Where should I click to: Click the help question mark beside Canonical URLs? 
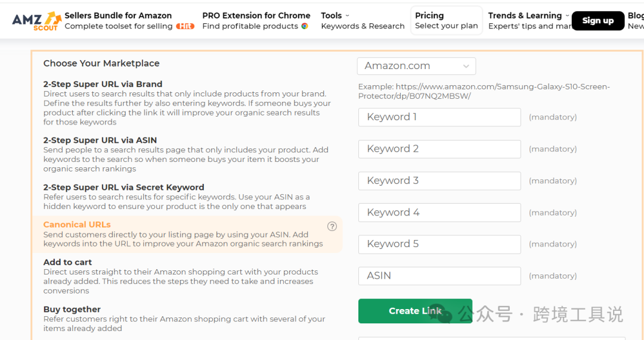[332, 226]
